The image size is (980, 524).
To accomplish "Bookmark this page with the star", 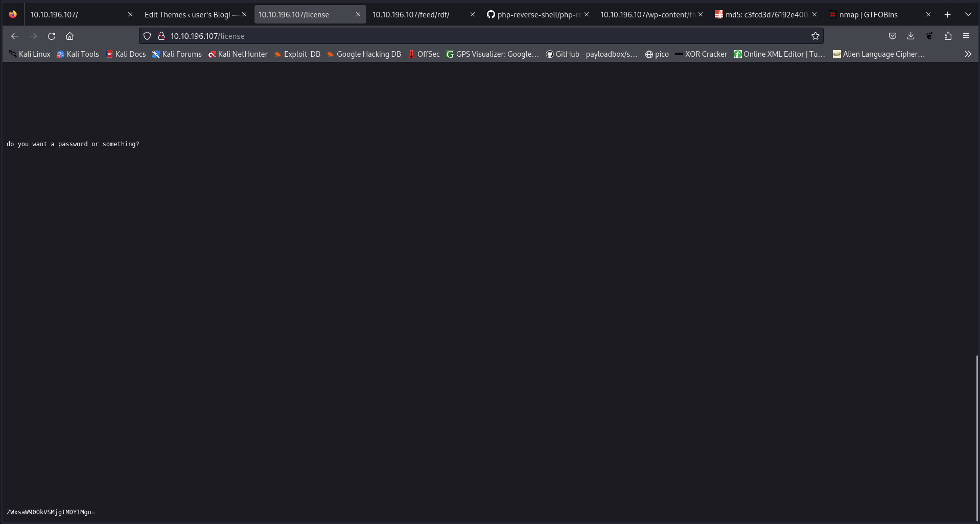I will coord(815,36).
